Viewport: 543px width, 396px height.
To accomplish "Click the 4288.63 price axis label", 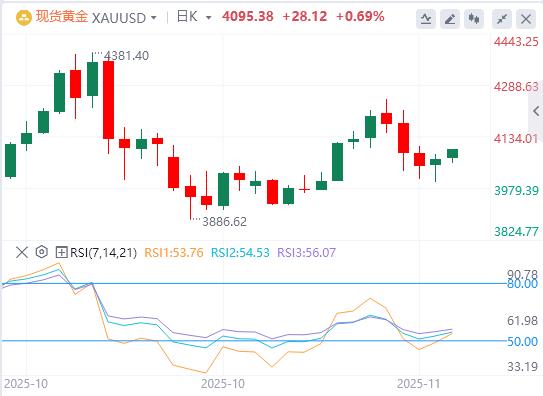I will [x=516, y=87].
